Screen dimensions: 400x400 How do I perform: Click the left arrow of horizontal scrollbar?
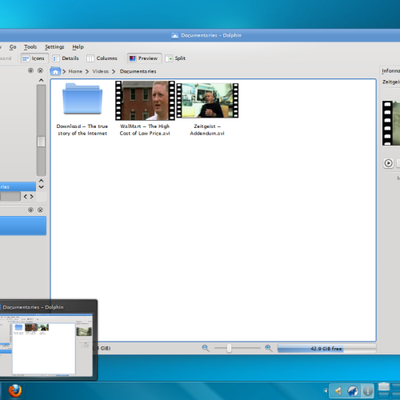click(25, 197)
